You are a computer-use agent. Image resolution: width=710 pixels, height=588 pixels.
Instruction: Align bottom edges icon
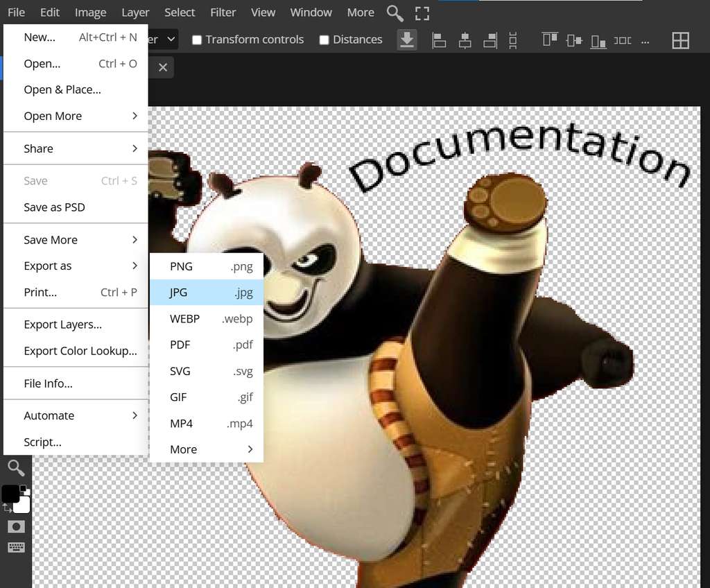pos(598,41)
